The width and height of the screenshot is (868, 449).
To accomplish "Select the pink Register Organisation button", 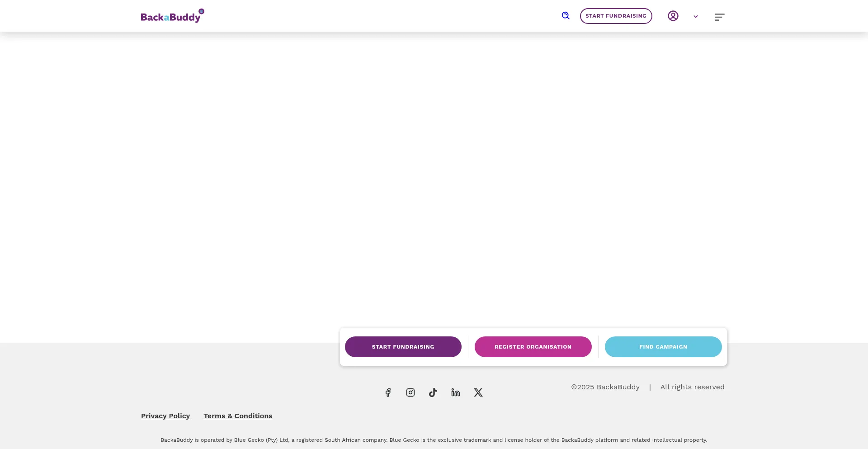I will click(533, 347).
